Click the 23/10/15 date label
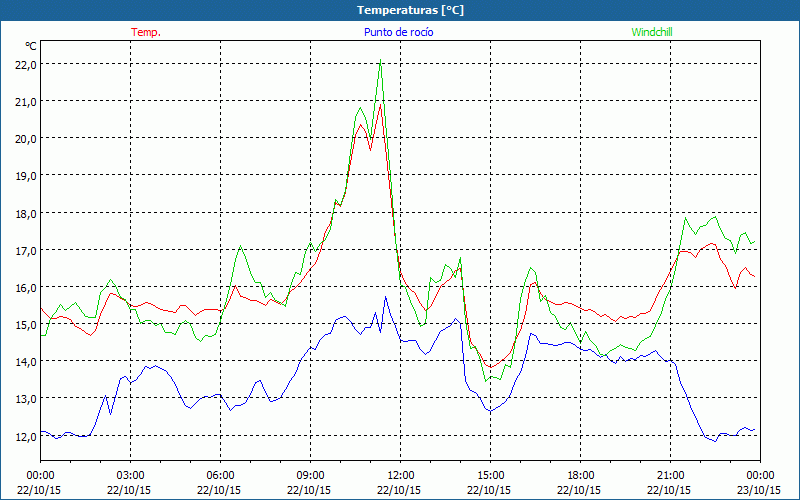Viewport: 800px width, 500px height. tap(760, 490)
